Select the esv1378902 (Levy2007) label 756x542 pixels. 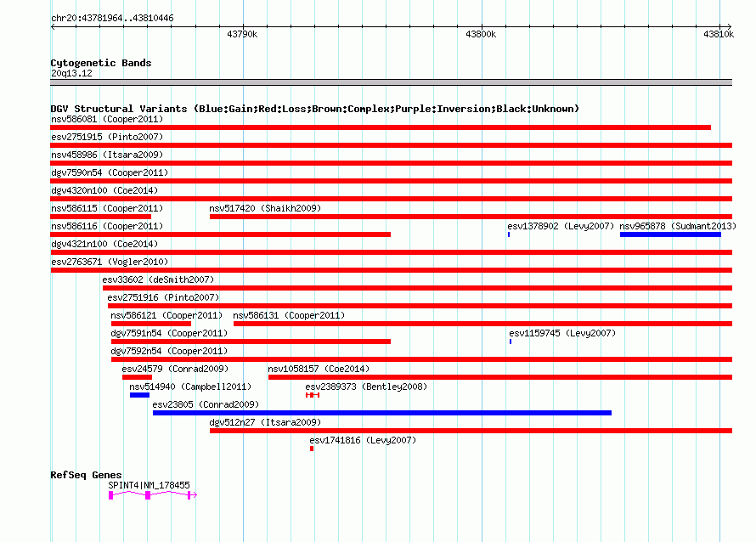tap(561, 226)
